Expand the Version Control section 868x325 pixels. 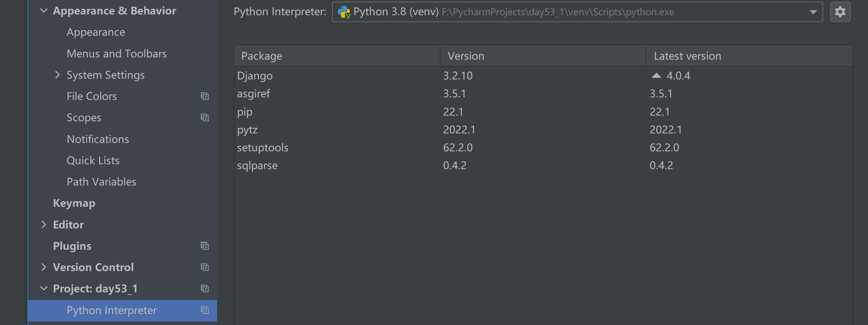click(44, 267)
